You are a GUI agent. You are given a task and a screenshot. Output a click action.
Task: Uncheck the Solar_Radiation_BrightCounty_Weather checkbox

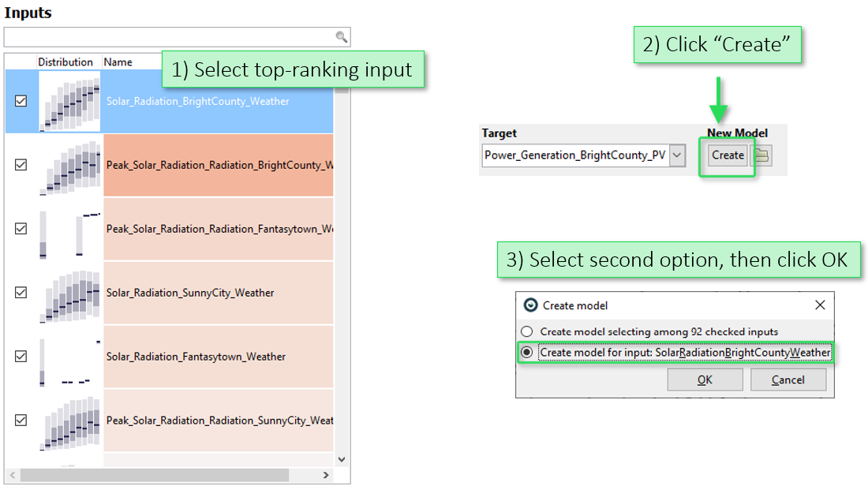tap(21, 101)
